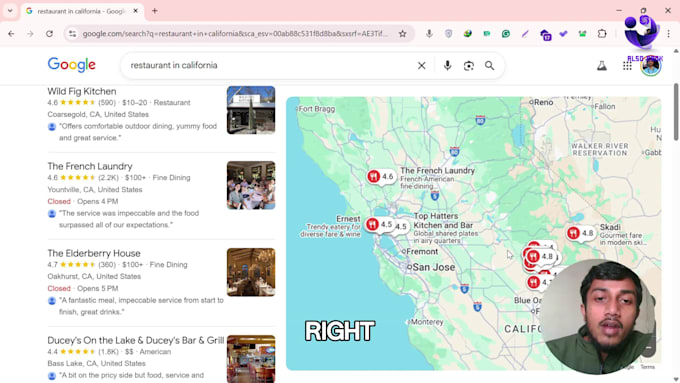Viewport: 680px width, 383px height.
Task: Click the page vertical scrollbar
Action: click(x=676, y=113)
